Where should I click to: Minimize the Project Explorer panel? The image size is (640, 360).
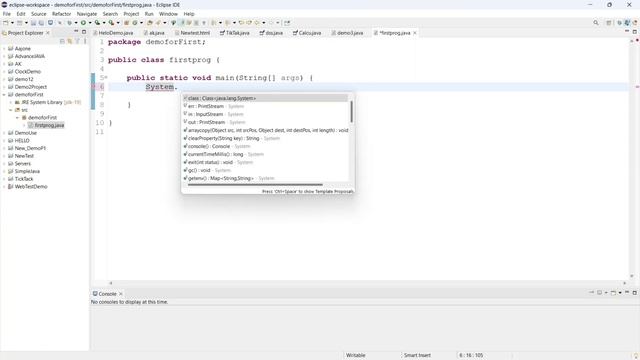76,31
